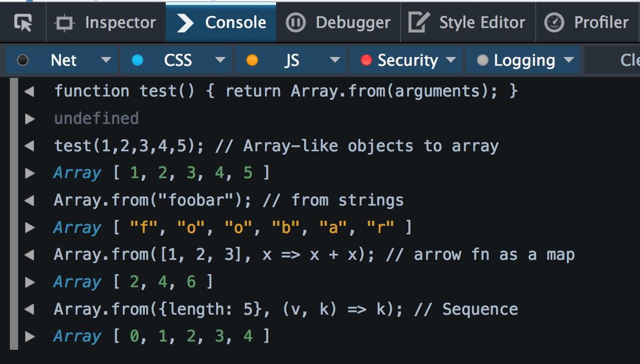Click the Array link in "f", "o" row
The image size is (640, 364).
77,228
